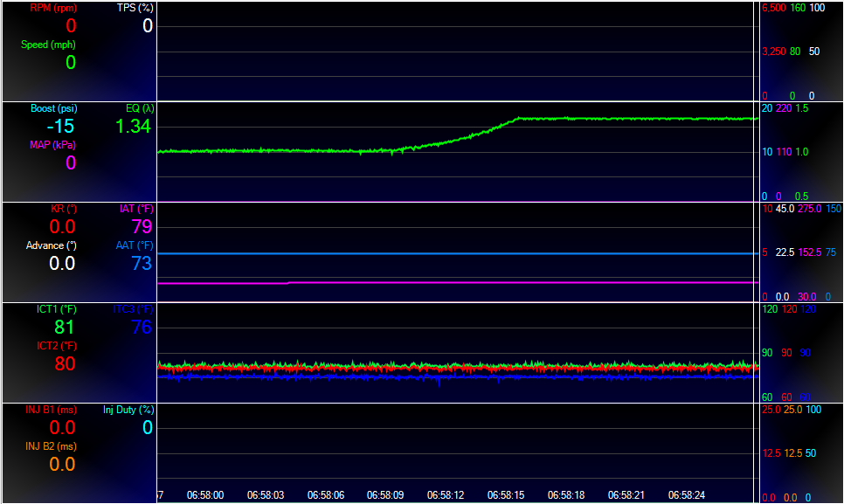The height and width of the screenshot is (504, 844).
Task: Select the ICT2 value 80
Action: point(65,364)
